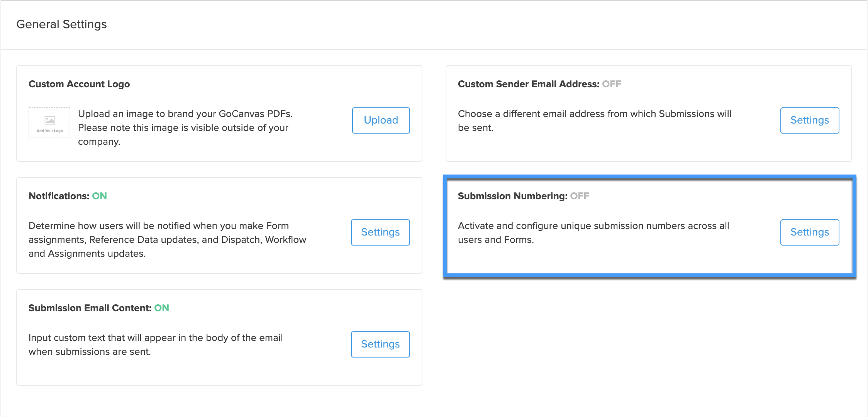Click the 'Activate and configure unique submission numbers' text
868x417 pixels.
pos(593,233)
